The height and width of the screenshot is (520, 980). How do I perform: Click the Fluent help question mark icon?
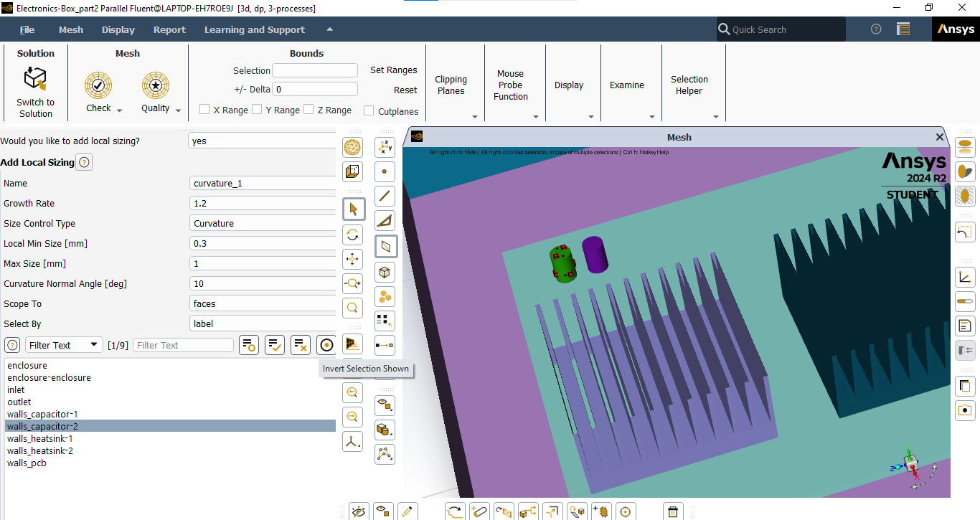tap(876, 29)
